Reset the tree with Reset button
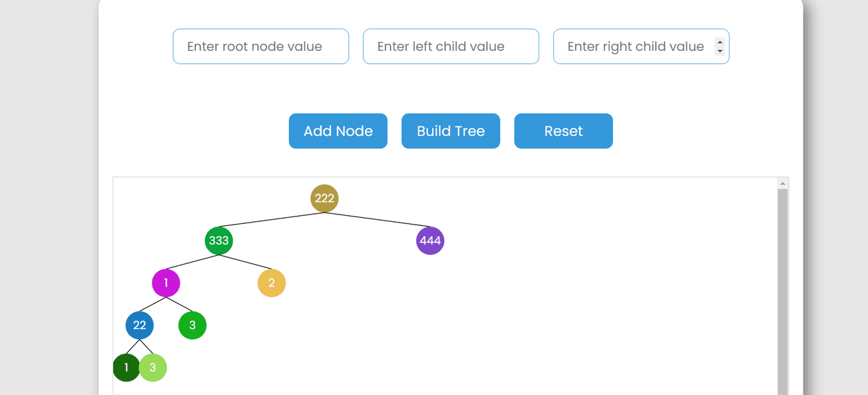This screenshot has width=868, height=395. [564, 131]
